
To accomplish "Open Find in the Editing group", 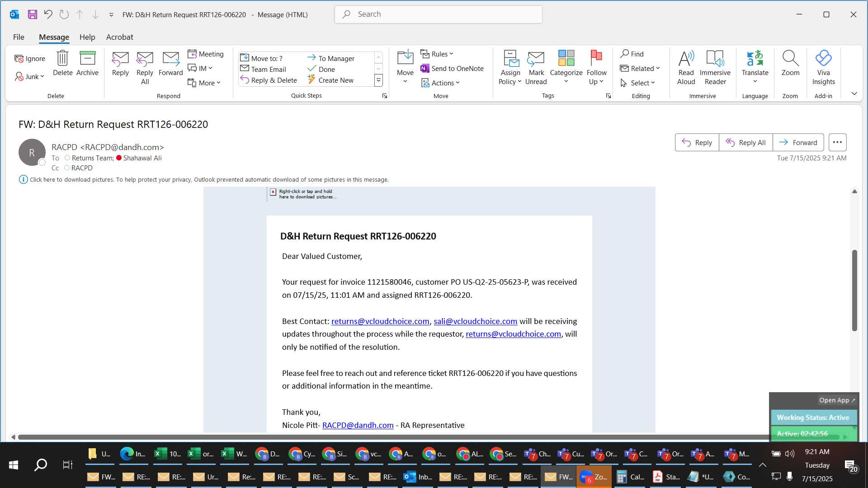I will click(632, 54).
